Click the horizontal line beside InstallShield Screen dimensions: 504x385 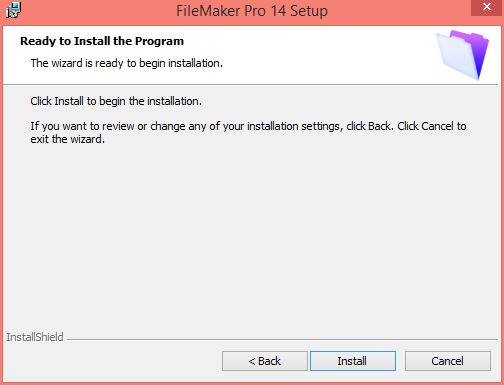tap(282, 340)
